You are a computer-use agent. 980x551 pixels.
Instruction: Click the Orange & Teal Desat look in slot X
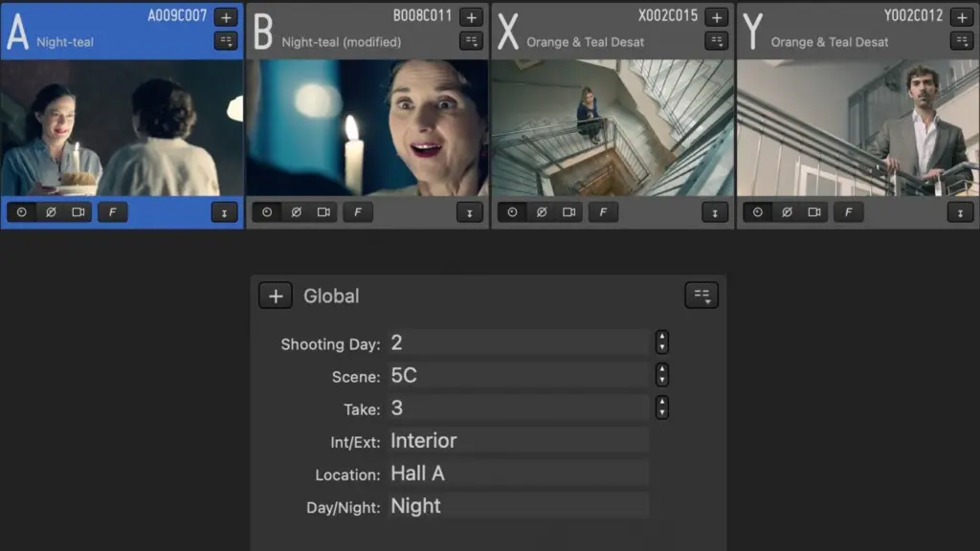point(585,42)
